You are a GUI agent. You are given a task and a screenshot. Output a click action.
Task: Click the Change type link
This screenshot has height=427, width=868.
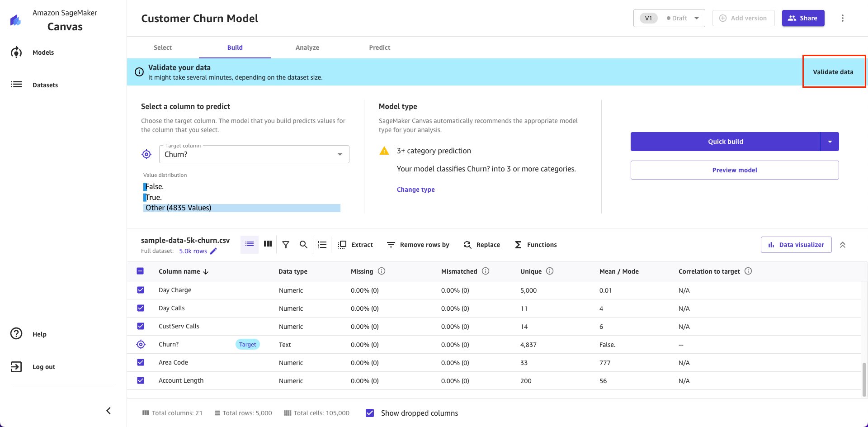[416, 190]
